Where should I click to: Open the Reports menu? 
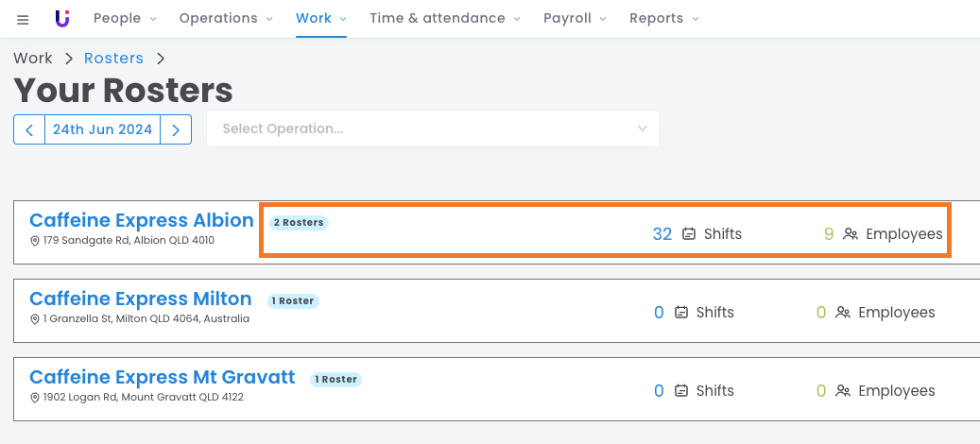click(x=663, y=18)
